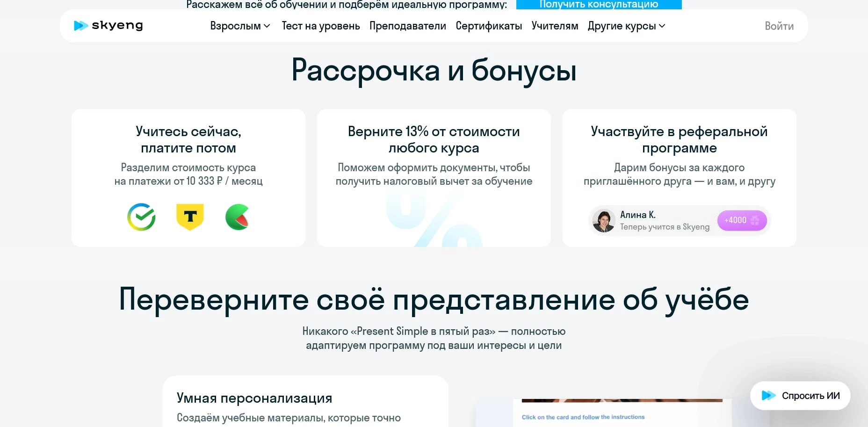Click the Skyeng play logo
This screenshot has width=868, height=427.
pos(80,25)
